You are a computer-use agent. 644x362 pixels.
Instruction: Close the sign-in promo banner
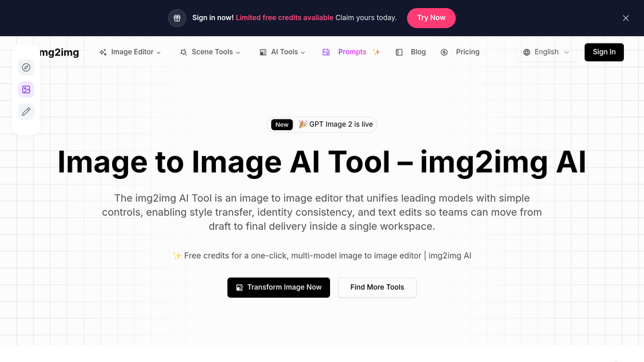pos(625,18)
